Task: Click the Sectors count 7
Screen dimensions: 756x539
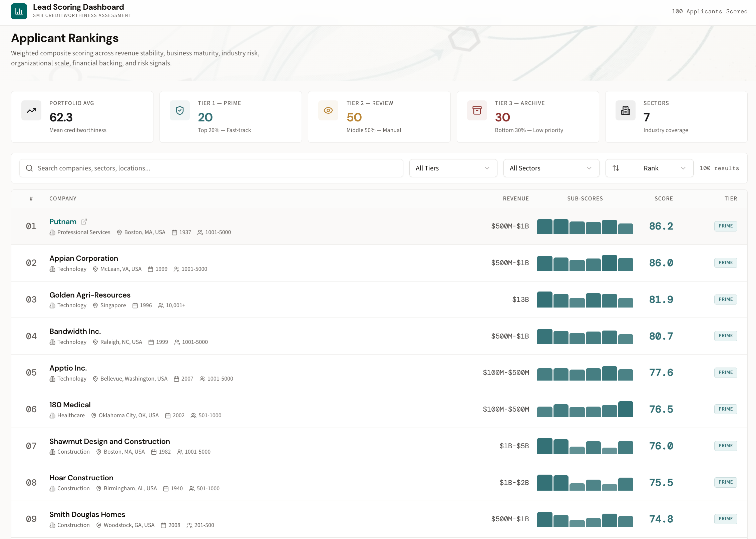Action: (x=647, y=117)
